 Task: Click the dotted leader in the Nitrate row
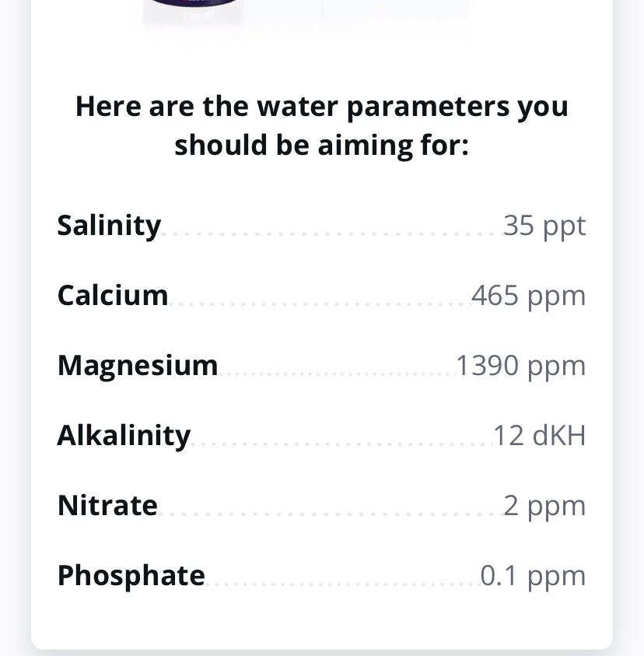329,513
